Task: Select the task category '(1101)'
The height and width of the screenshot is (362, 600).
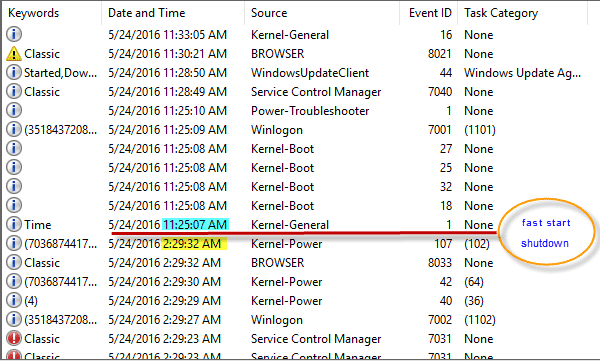Action: pyautogui.click(x=480, y=130)
